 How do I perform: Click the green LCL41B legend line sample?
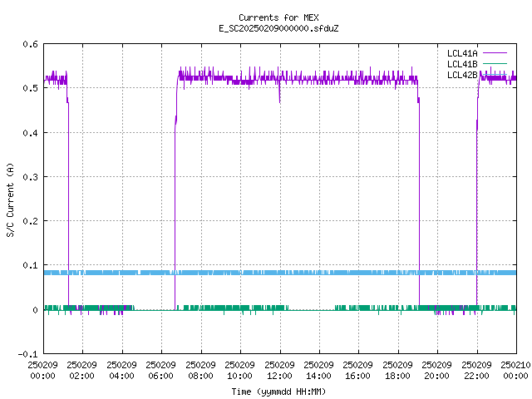tap(495, 64)
